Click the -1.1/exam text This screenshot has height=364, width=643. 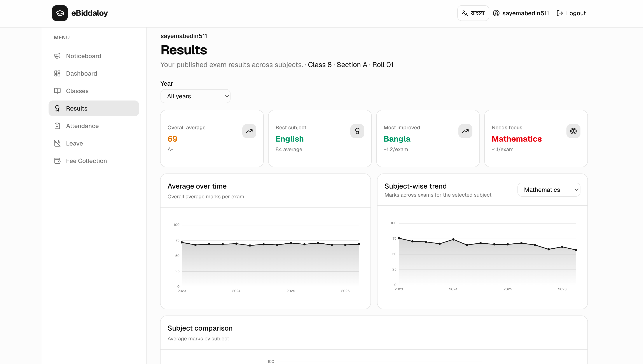click(x=503, y=149)
